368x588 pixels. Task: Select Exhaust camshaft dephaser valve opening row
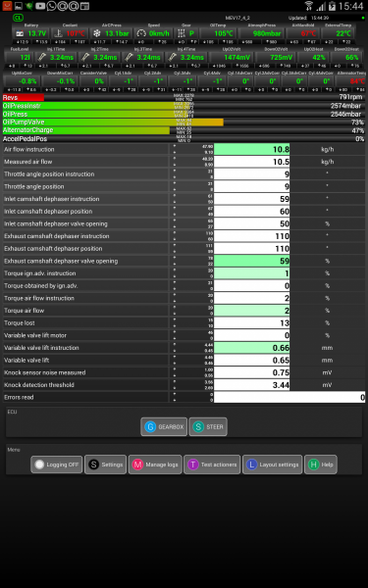[184, 261]
